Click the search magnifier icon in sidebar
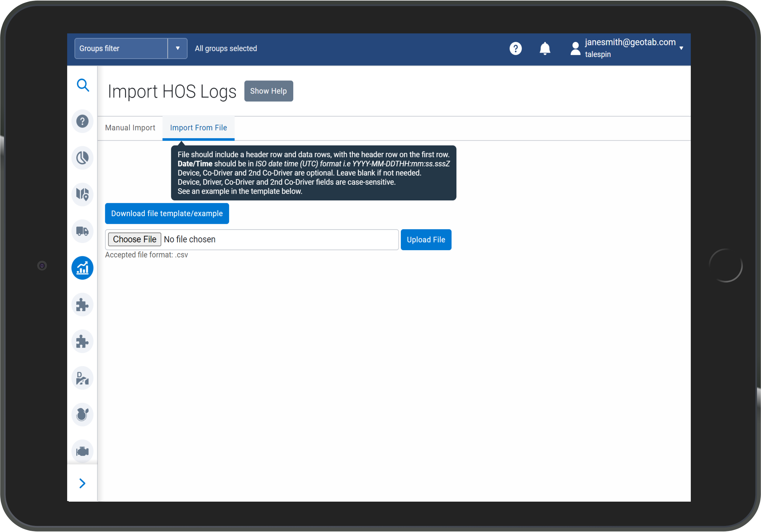This screenshot has height=532, width=761. (x=83, y=85)
